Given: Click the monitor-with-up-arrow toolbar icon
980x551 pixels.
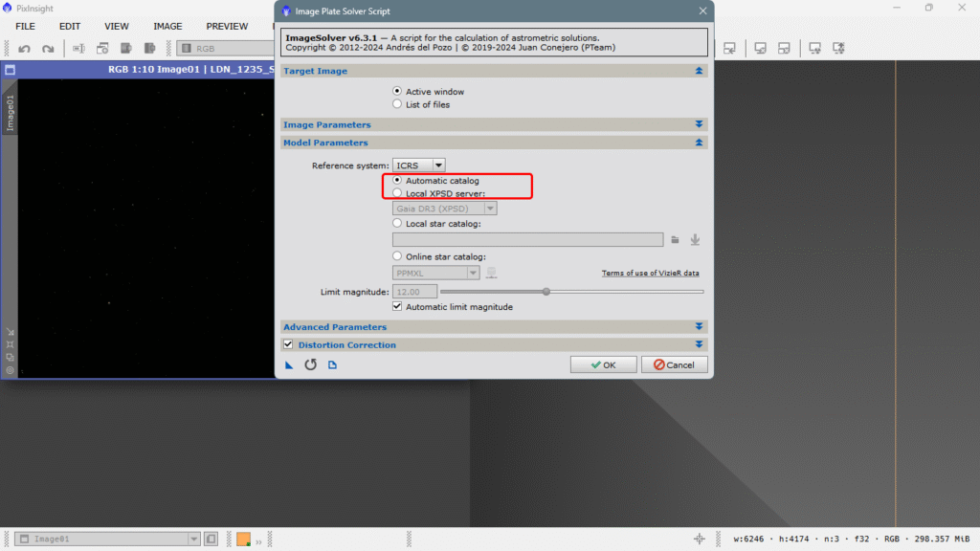Looking at the screenshot, I should tap(838, 48).
